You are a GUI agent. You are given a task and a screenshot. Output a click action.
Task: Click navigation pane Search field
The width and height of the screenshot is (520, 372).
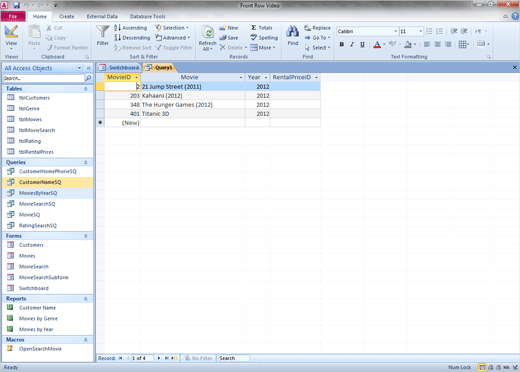[x=44, y=78]
